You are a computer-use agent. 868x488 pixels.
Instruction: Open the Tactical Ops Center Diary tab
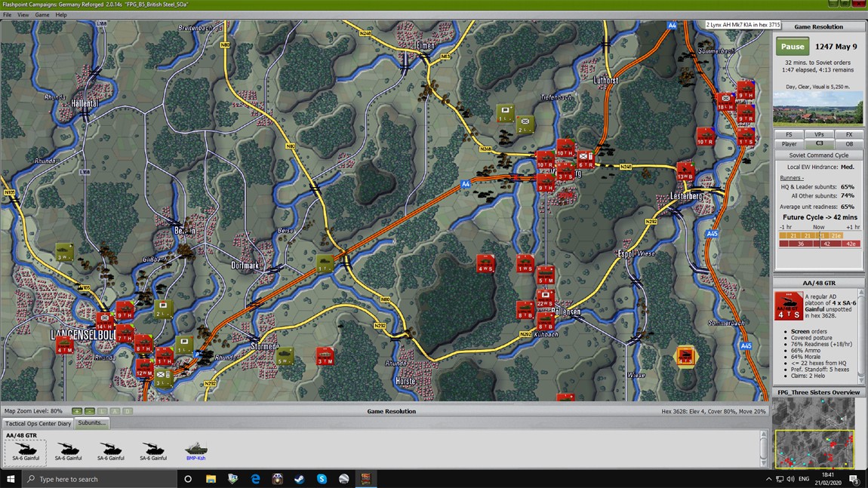(x=38, y=423)
